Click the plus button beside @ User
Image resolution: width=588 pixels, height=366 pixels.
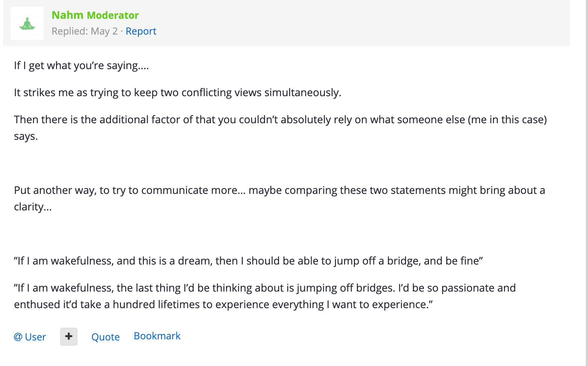(69, 337)
